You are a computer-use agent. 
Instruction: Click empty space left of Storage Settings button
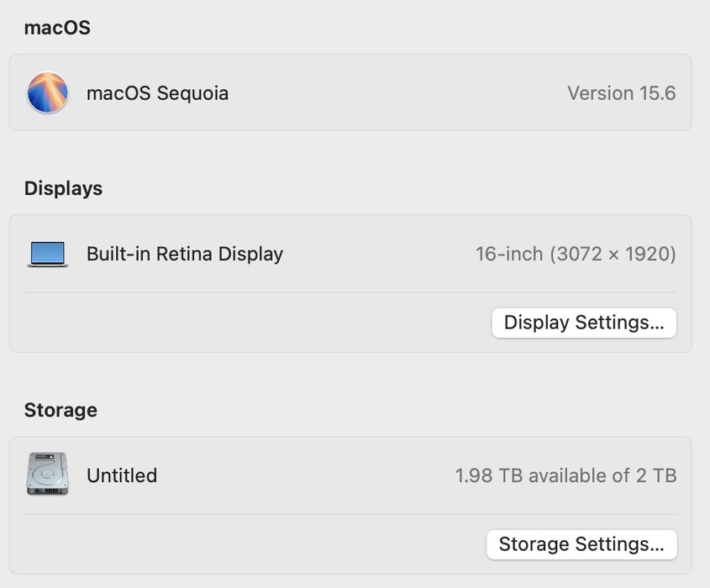(x=252, y=544)
